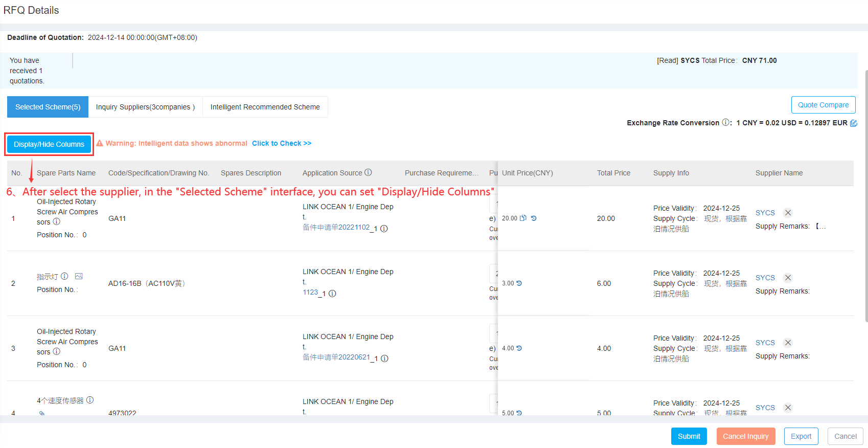
Task: Open Intelligent Recommended Scheme tab
Action: 265,107
